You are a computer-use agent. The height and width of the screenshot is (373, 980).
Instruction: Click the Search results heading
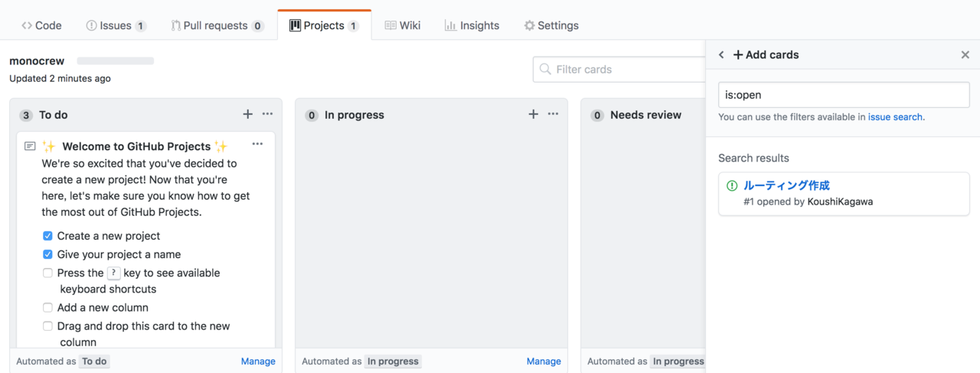point(753,158)
